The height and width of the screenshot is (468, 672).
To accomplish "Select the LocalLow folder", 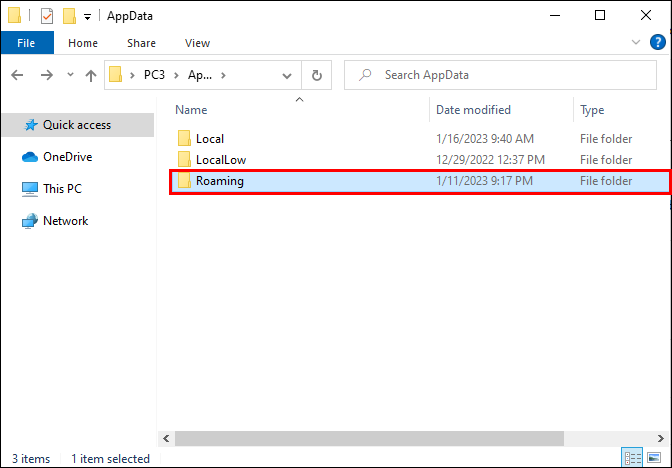I will coord(221,160).
